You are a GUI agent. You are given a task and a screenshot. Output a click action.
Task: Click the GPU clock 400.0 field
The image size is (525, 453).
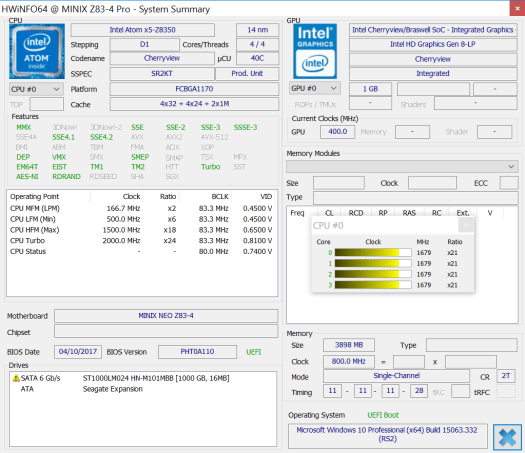tap(338, 132)
